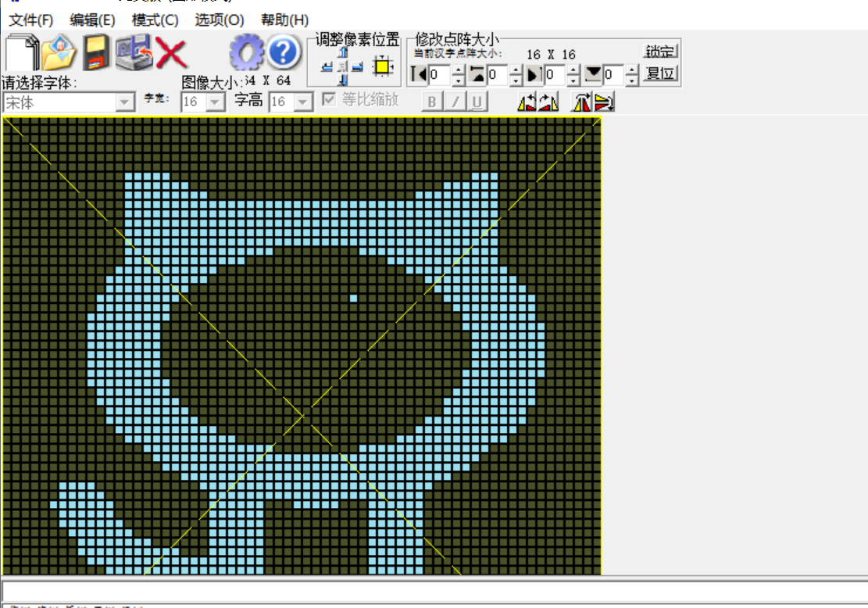
Task: Click the save-as disk drive icon
Action: tap(134, 52)
